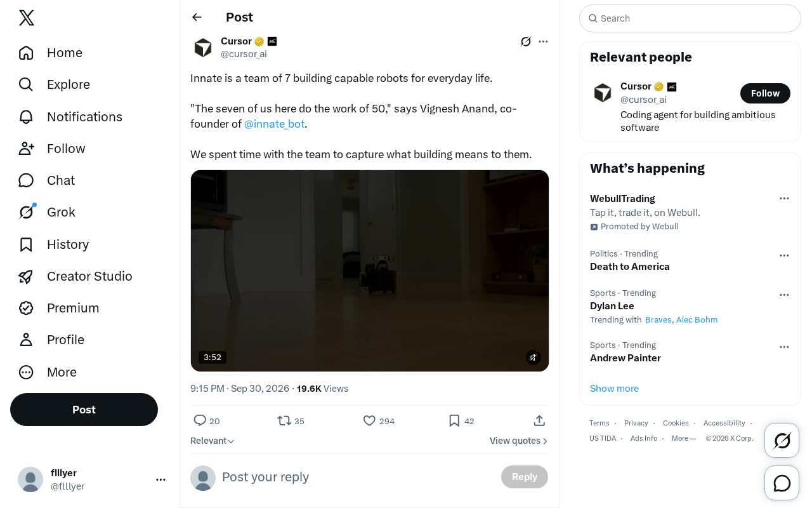
Task: Follow the Cursor account
Action: (765, 93)
